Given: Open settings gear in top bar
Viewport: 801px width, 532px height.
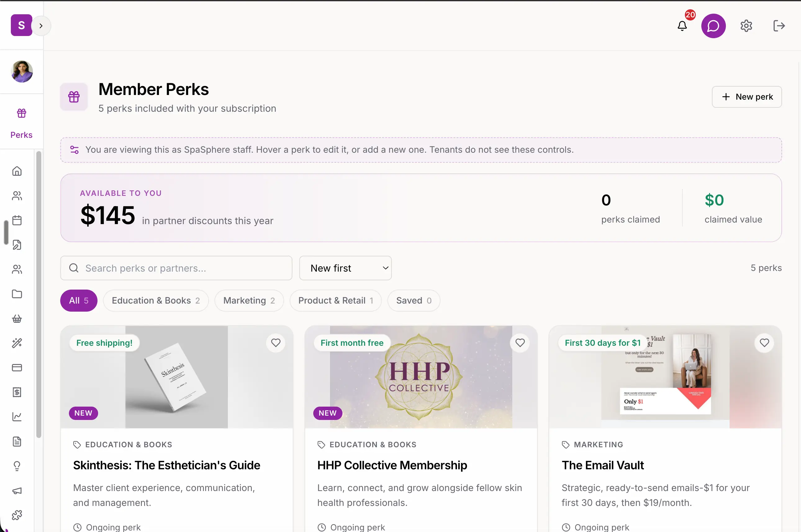Looking at the screenshot, I should click(746, 26).
